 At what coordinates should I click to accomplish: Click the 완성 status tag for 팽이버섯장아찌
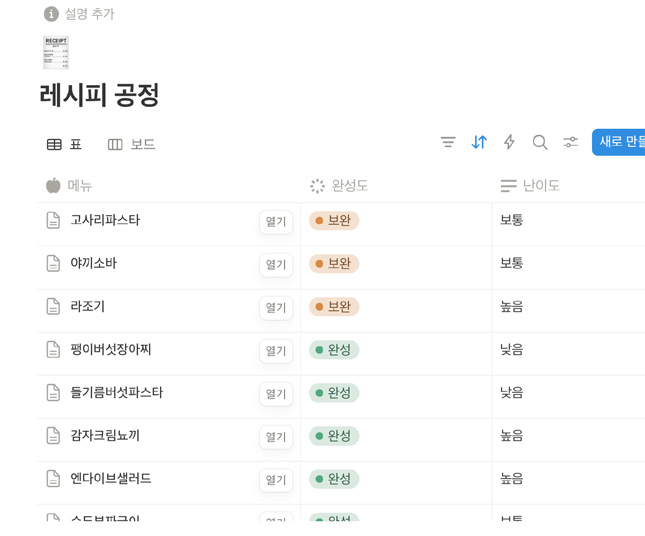(334, 350)
